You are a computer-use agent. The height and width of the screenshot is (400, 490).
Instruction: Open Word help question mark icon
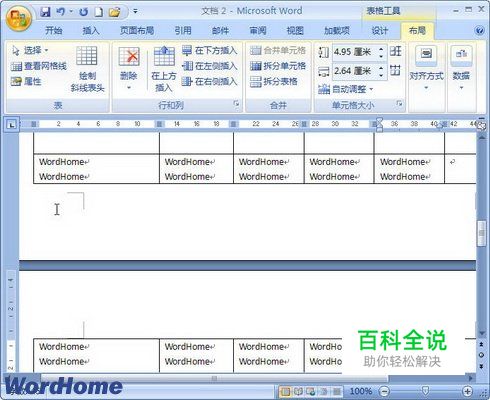pyautogui.click(x=479, y=31)
